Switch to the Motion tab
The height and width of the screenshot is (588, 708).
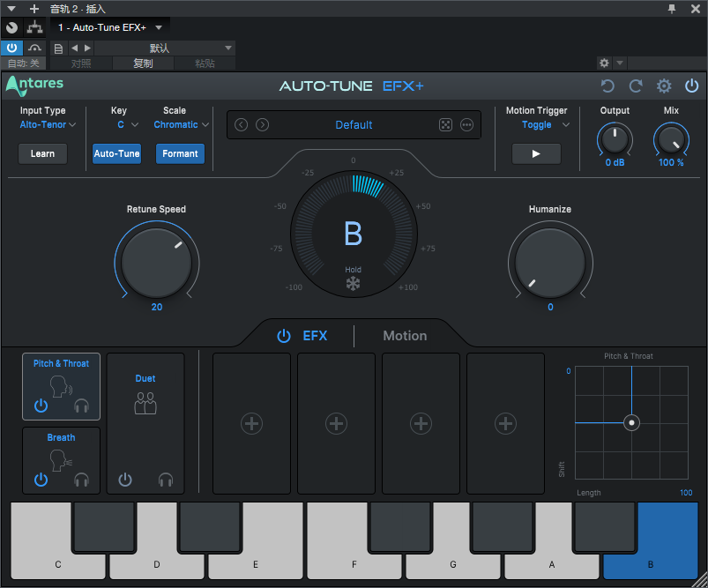[405, 336]
